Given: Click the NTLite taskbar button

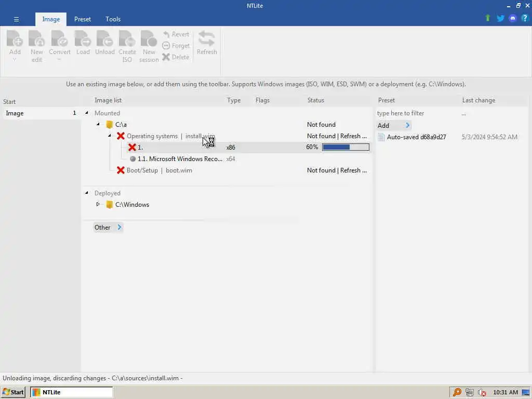Looking at the screenshot, I should click(71, 392).
